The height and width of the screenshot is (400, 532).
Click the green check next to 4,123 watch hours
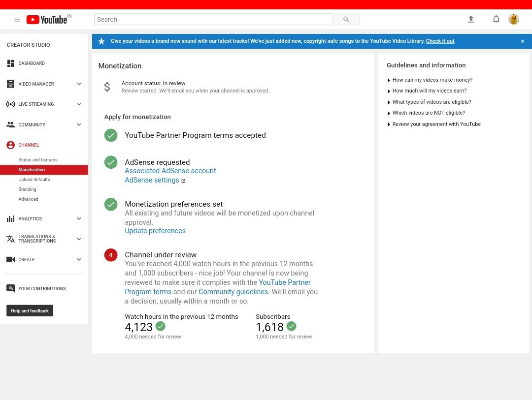(161, 326)
